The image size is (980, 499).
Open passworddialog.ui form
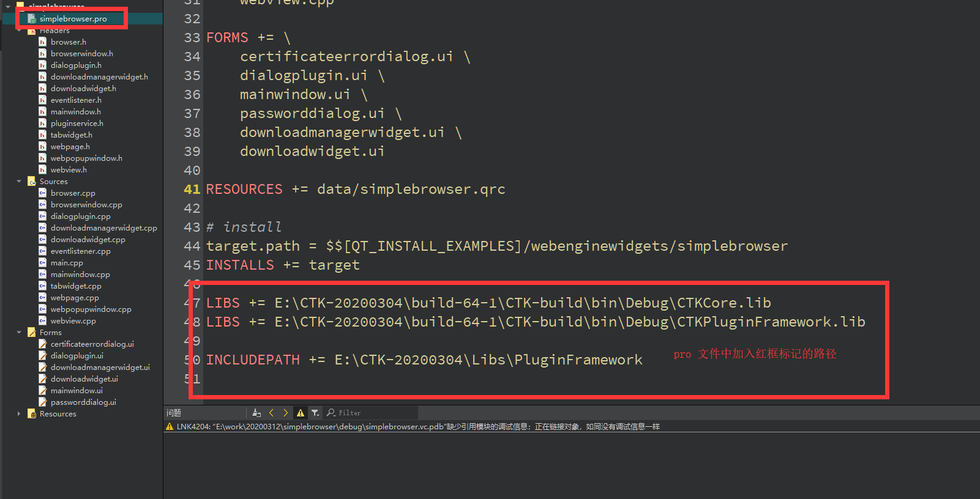83,402
